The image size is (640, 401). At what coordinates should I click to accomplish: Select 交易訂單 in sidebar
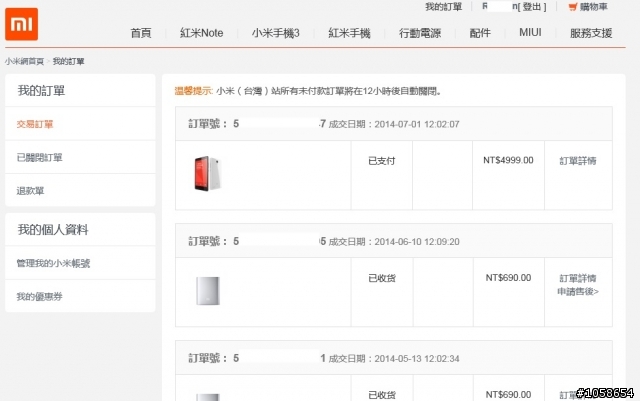(x=35, y=124)
